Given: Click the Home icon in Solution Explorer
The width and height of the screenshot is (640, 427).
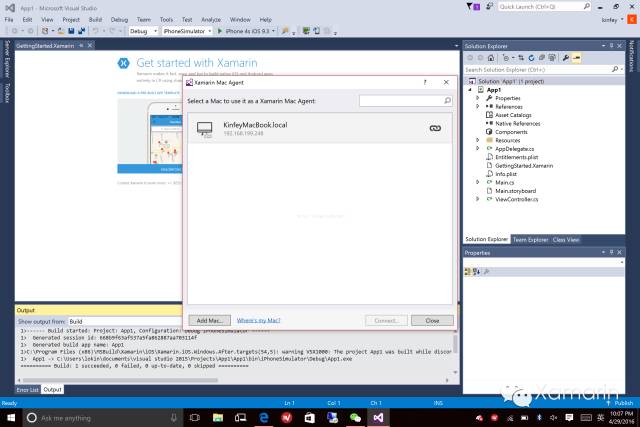Looking at the screenshot, I should pos(491,58).
